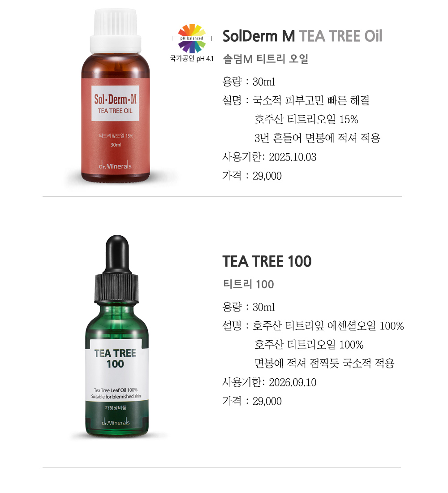
Task: Click the SolDerm M price 29,000
Action: [x=267, y=176]
